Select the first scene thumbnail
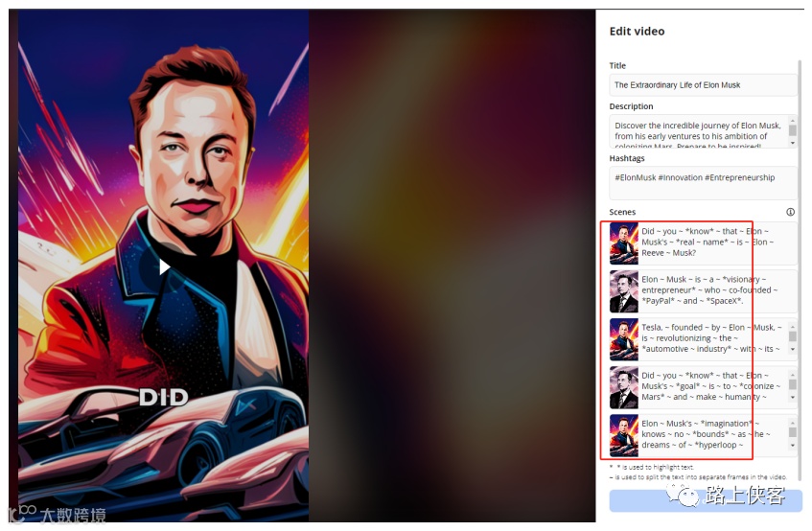The image size is (812, 531). [x=623, y=243]
